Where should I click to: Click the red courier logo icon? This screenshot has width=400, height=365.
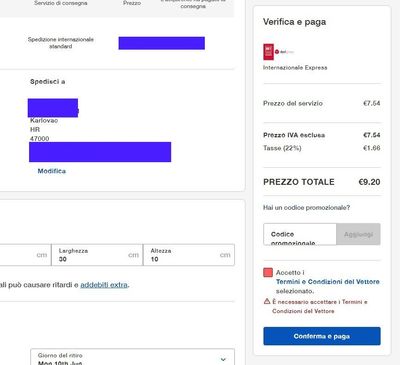point(269,52)
